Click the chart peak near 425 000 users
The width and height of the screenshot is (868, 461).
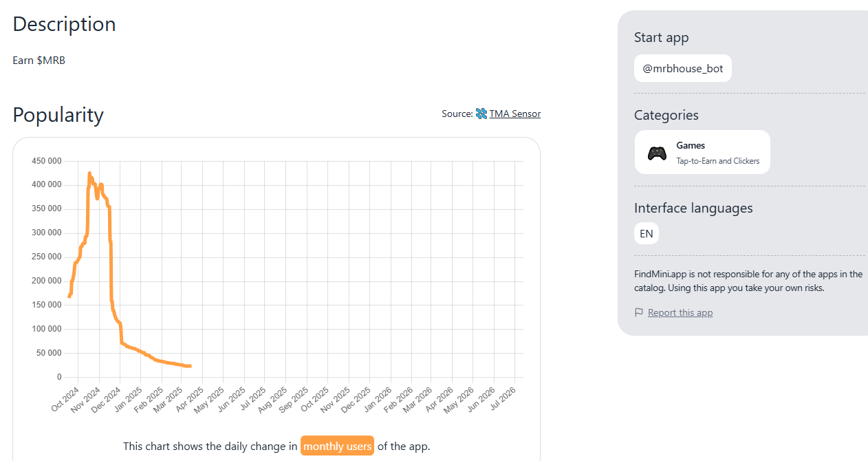point(89,173)
